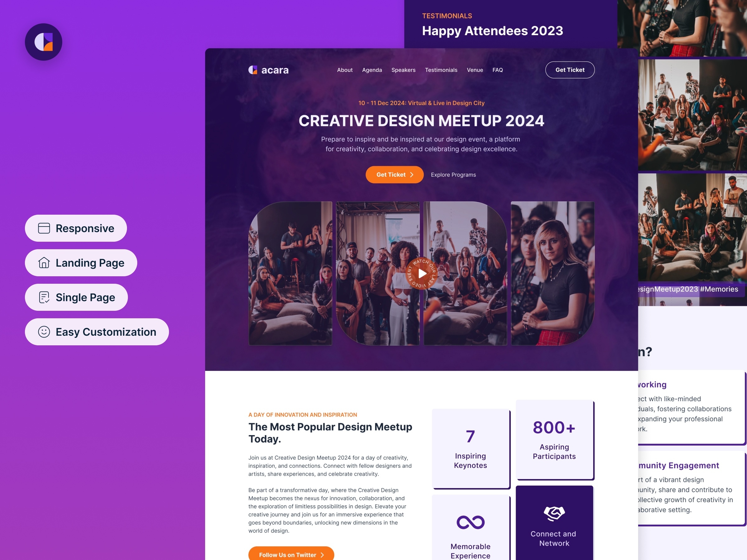747x560 pixels.
Task: Click the play button on event video
Action: [x=420, y=272]
